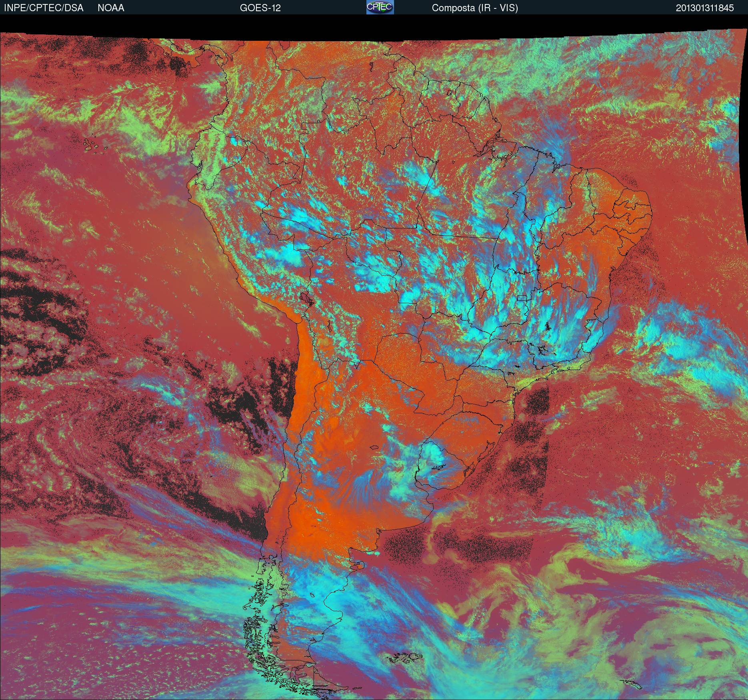Click the Composta (IR - VIS) title

coord(475,8)
